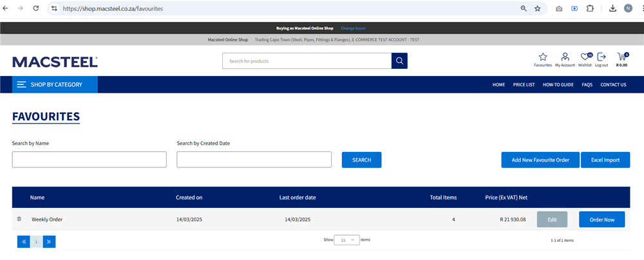Open the How-To Guide menu item

[x=558, y=84]
